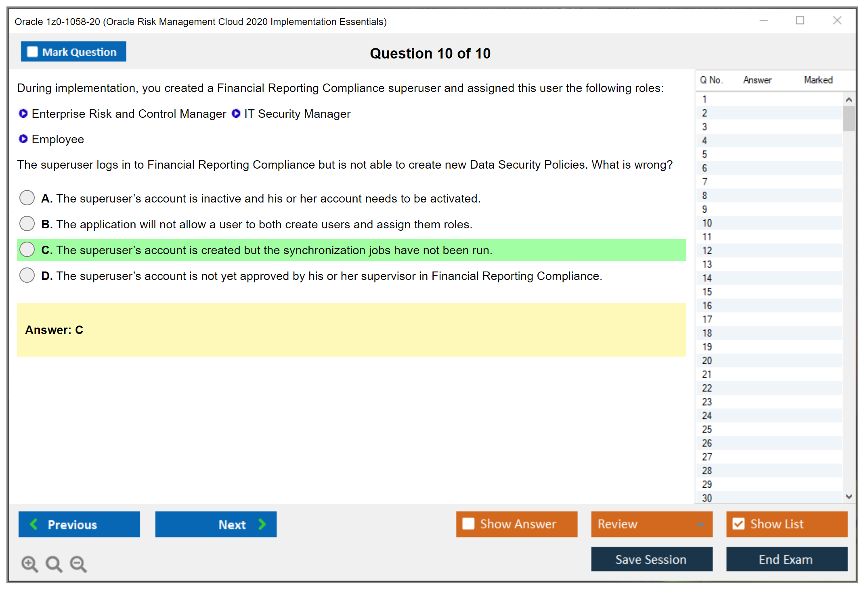Select answer option D radio button

click(x=27, y=275)
